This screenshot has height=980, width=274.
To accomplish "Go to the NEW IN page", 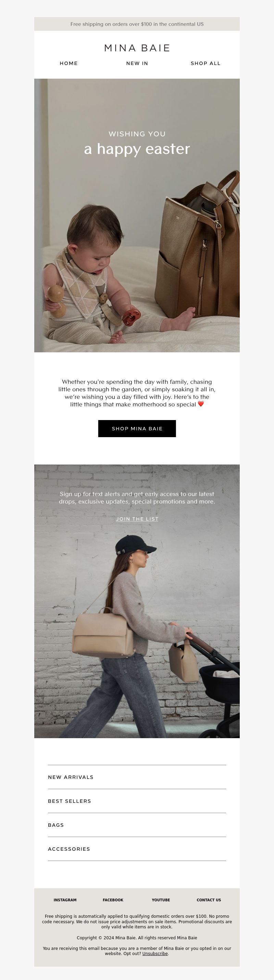I will [137, 63].
